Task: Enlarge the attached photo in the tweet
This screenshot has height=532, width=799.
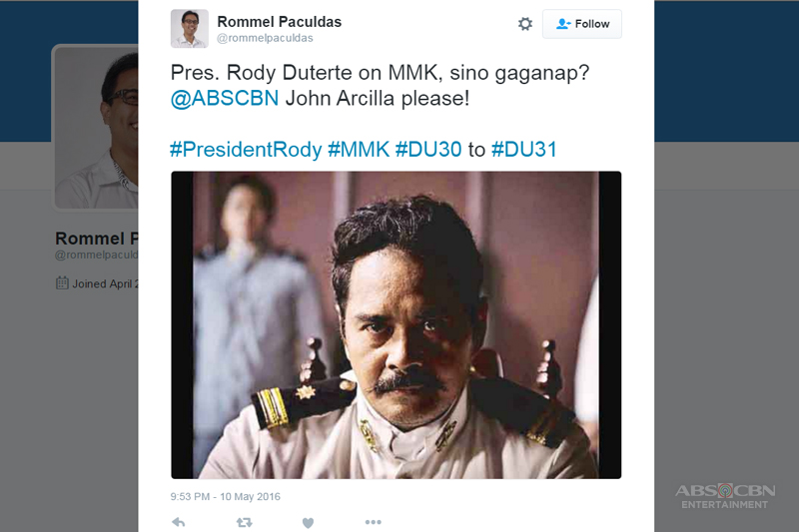Action: click(x=396, y=324)
